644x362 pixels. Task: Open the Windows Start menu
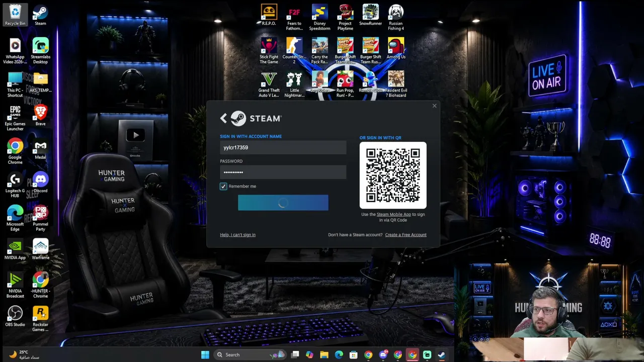205,354
